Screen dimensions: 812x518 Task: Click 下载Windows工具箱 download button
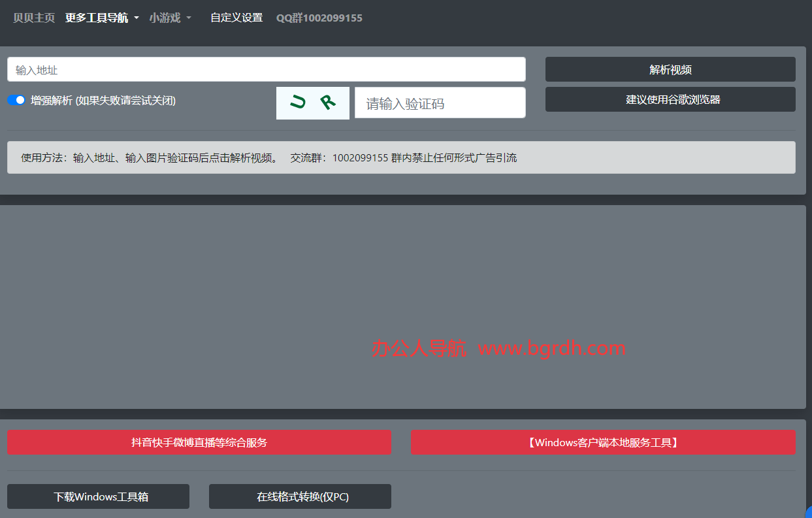pyautogui.click(x=98, y=496)
